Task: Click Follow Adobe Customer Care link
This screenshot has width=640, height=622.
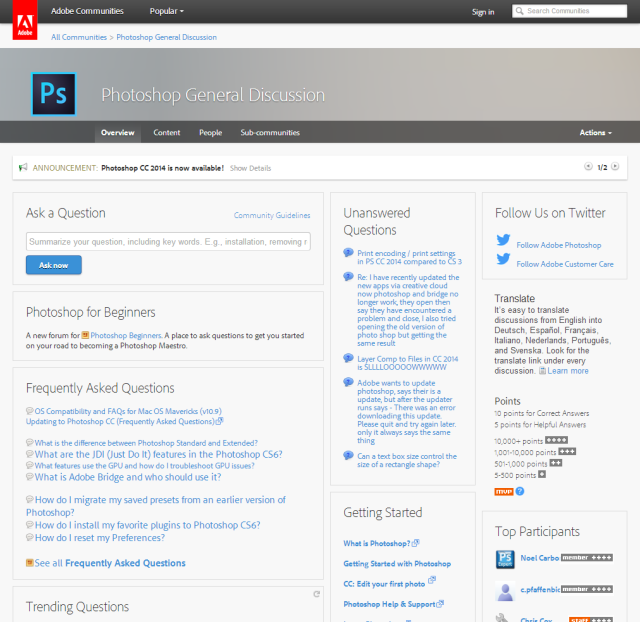Action: (565, 264)
